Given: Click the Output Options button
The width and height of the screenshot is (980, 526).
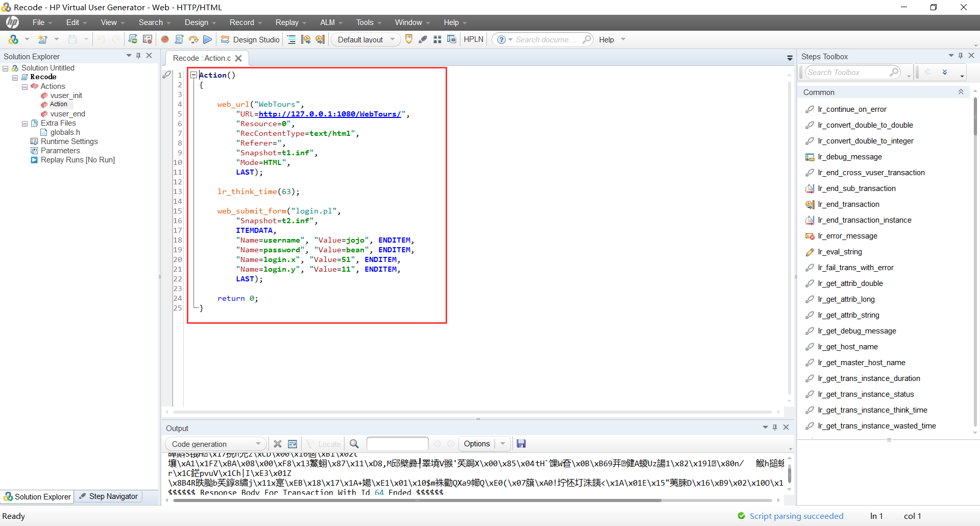Looking at the screenshot, I should pos(477,444).
